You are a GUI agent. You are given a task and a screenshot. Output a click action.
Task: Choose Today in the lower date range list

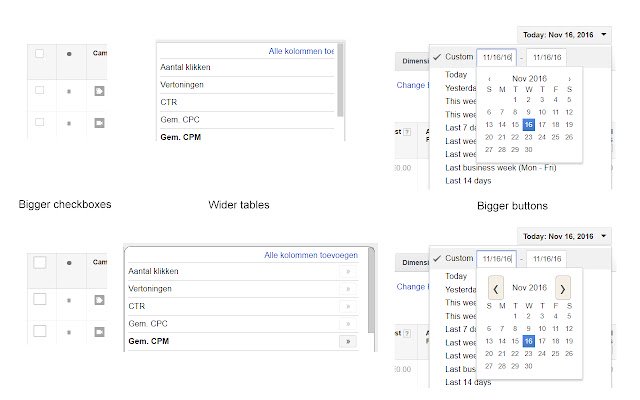[x=456, y=276]
